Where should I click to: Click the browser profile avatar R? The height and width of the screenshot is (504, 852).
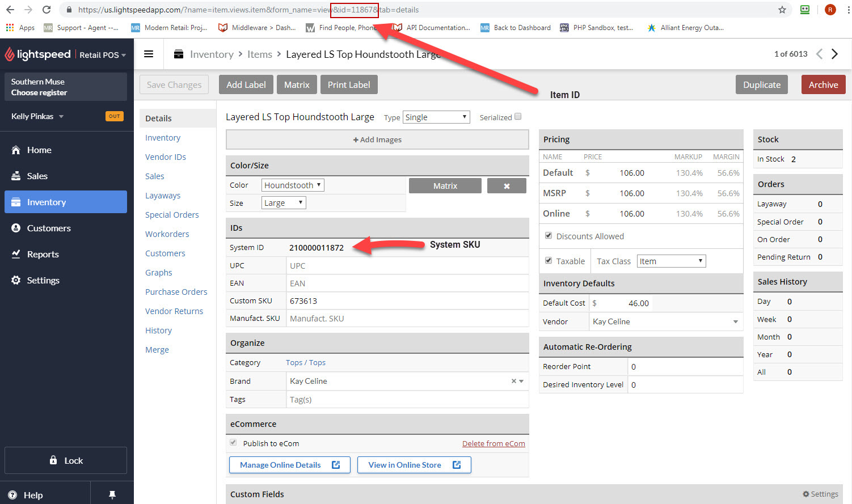[830, 10]
